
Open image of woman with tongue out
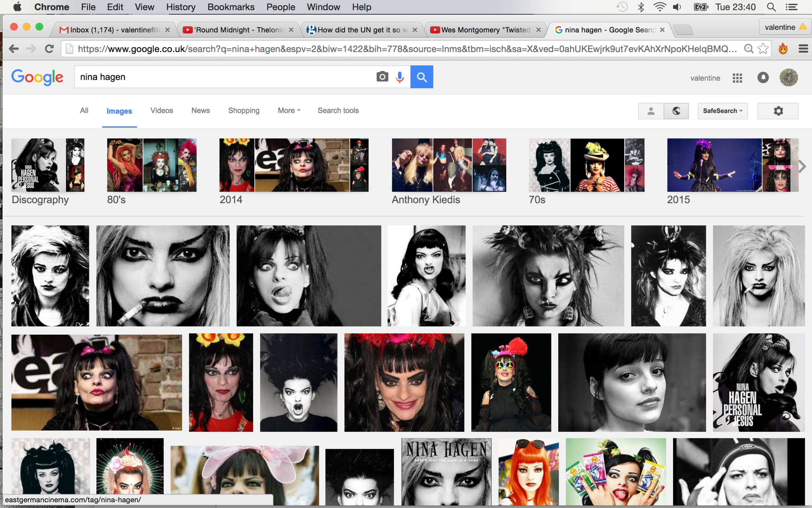(309, 276)
